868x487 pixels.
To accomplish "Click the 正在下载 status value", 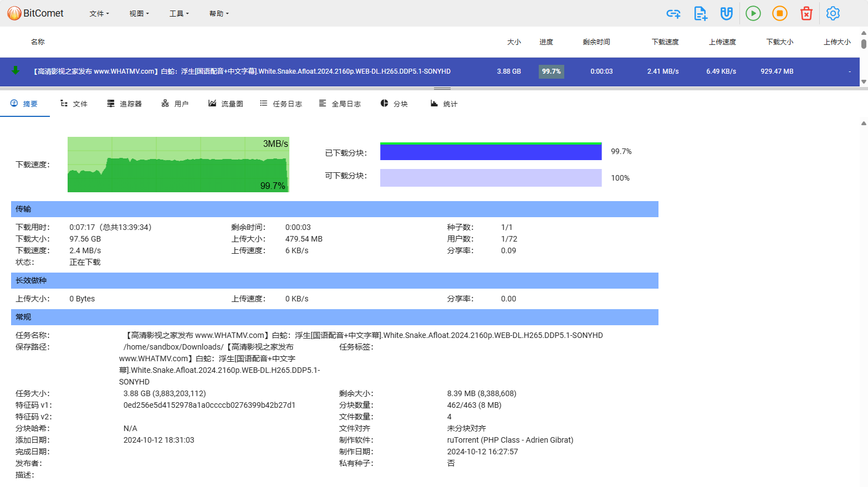I will tap(85, 262).
